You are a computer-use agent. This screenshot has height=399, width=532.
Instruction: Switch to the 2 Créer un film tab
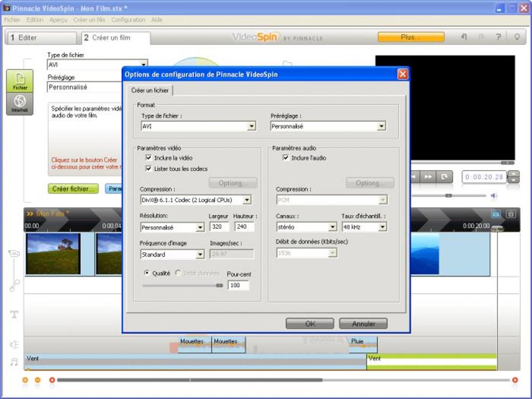(116, 38)
